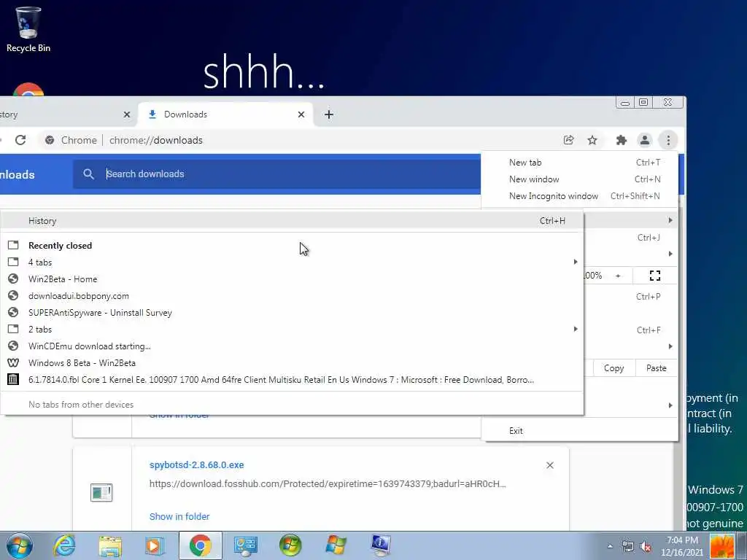Reopen WinCDEmu download starting... entry
Screen dimensions: 747x560
click(x=292, y=346)
